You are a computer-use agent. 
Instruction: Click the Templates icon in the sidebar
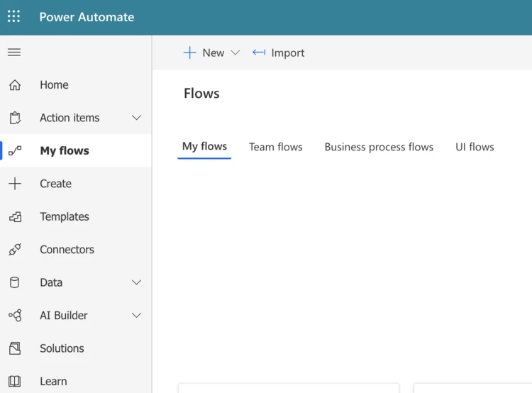pos(15,217)
